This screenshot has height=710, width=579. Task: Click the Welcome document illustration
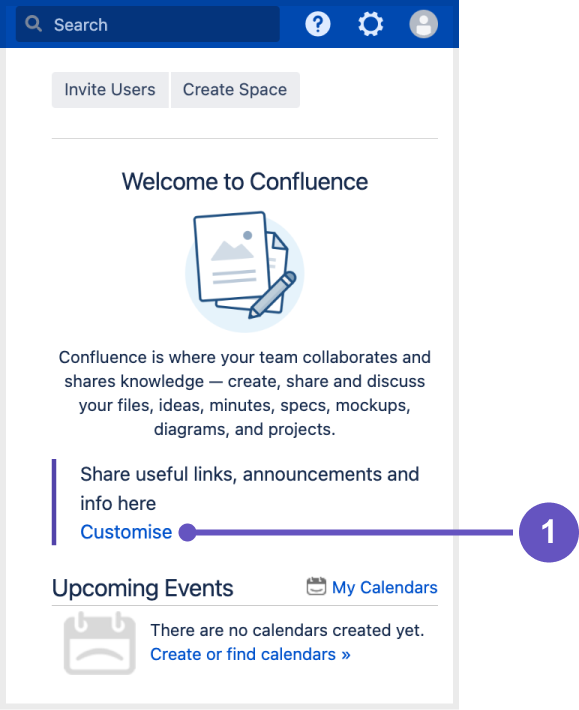(x=244, y=271)
